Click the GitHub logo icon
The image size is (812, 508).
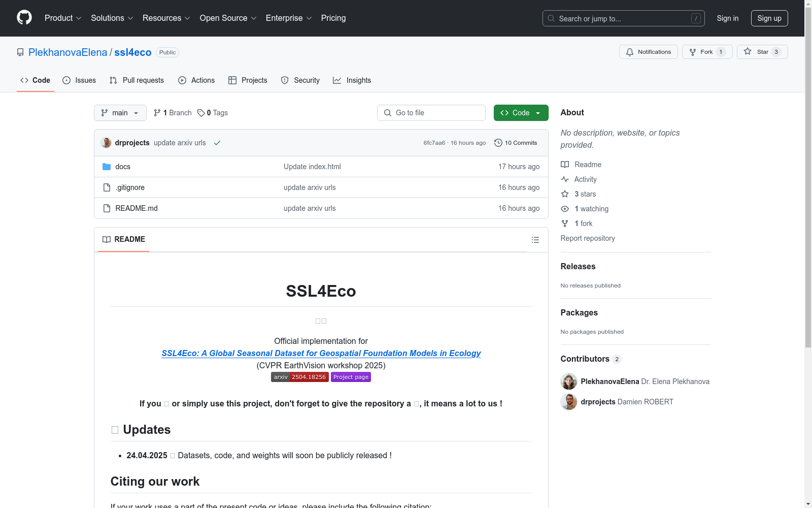(24, 18)
